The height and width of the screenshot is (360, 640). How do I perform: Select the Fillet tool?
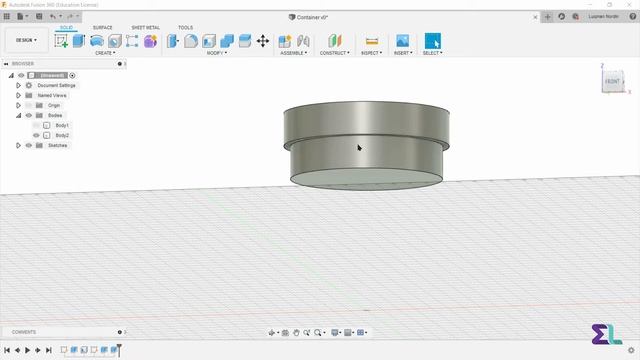191,41
